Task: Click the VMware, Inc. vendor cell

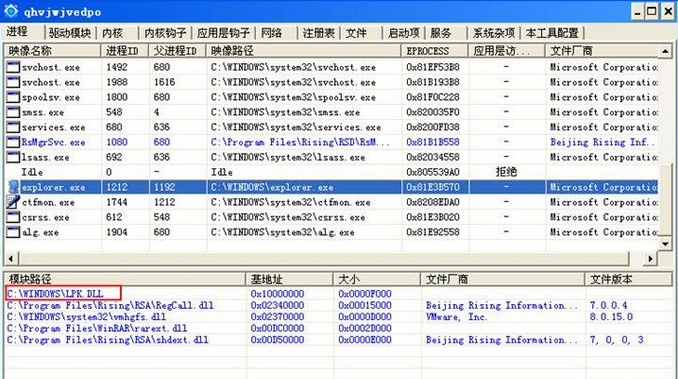Action: (456, 317)
